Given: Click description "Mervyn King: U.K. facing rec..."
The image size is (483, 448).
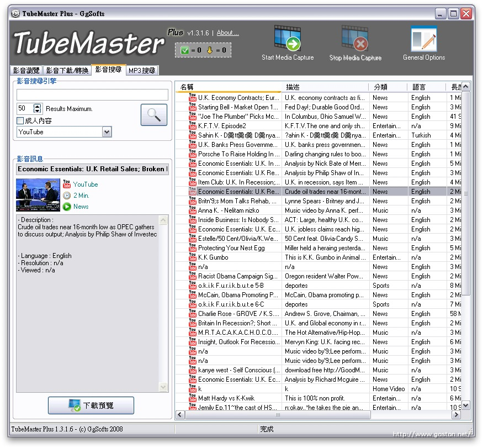Looking at the screenshot, I should pyautogui.click(x=325, y=341).
